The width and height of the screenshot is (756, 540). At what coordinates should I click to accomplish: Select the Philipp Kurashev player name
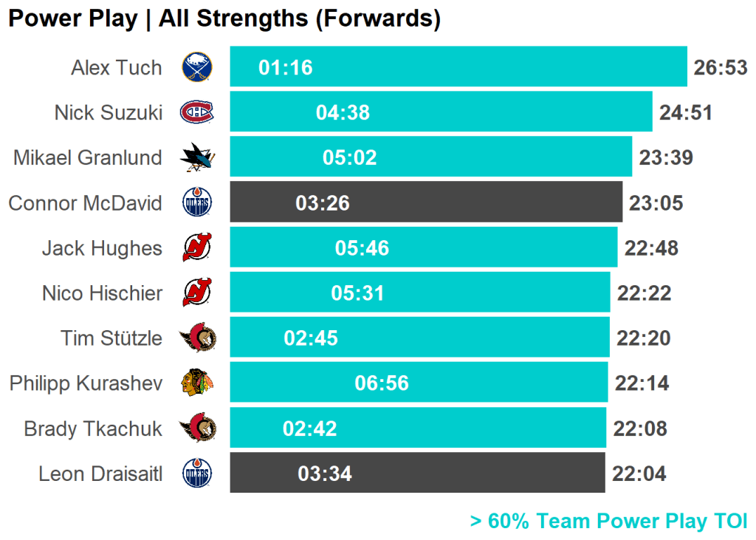tap(86, 383)
